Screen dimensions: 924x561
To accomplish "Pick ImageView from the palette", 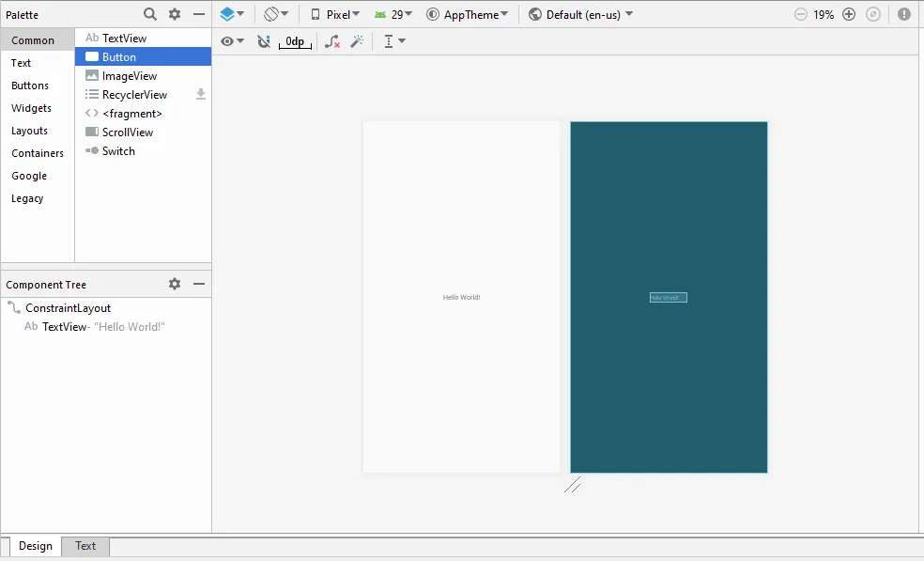I will coord(143,75).
